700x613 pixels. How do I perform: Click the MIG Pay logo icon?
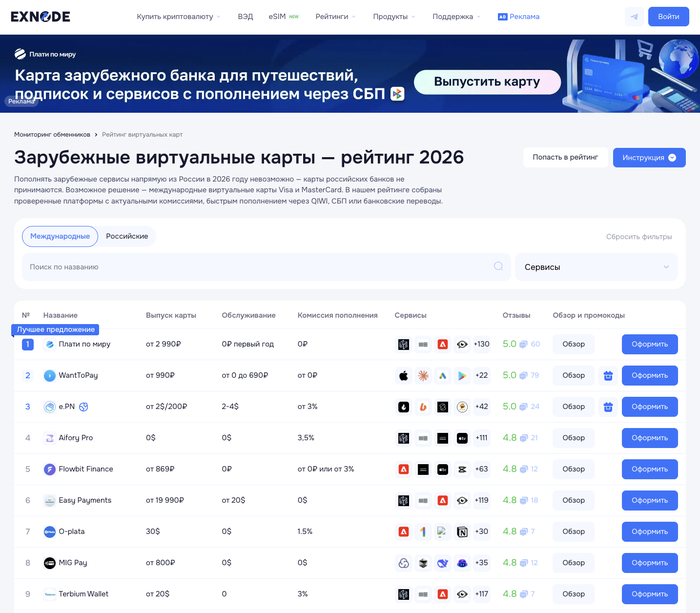click(x=50, y=563)
